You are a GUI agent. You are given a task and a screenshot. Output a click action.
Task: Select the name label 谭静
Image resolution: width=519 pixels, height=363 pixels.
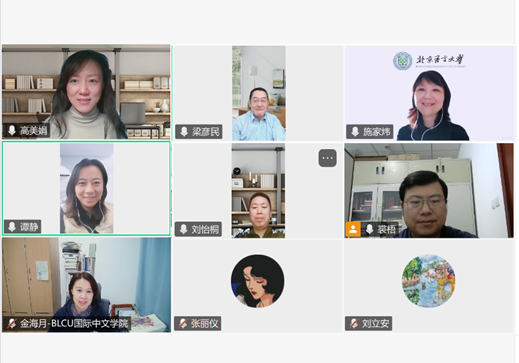(29, 227)
